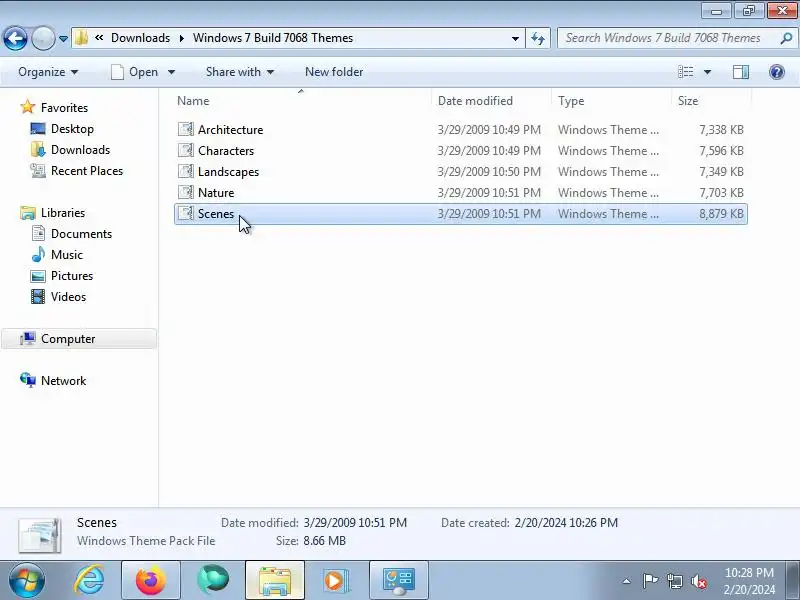The image size is (800, 600).
Task: Launch Internet Explorer from the taskbar
Action: click(x=90, y=580)
